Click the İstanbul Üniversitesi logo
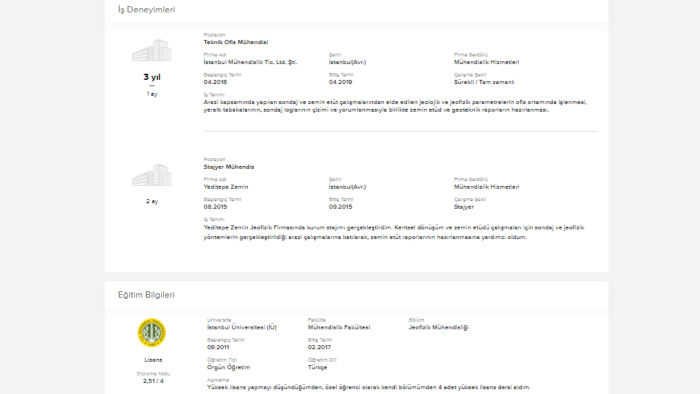This screenshot has height=394, width=700. pos(152,333)
